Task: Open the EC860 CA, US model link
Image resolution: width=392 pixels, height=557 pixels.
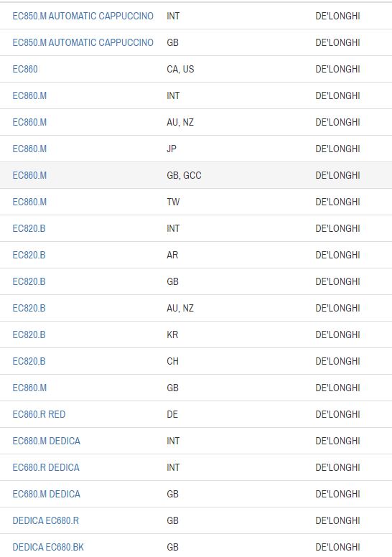Action: tap(25, 69)
